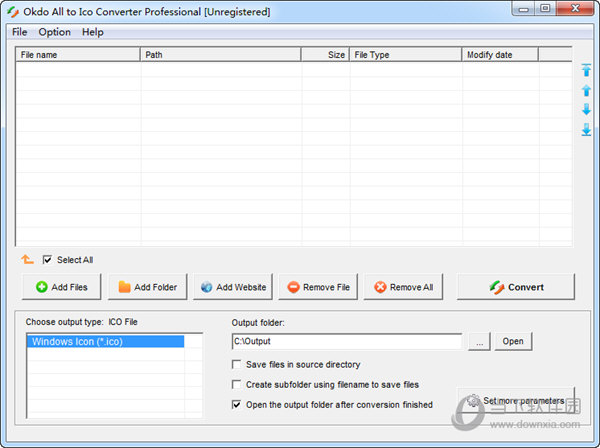Image resolution: width=600 pixels, height=448 pixels.
Task: Click the Add Website button
Action: tap(233, 287)
